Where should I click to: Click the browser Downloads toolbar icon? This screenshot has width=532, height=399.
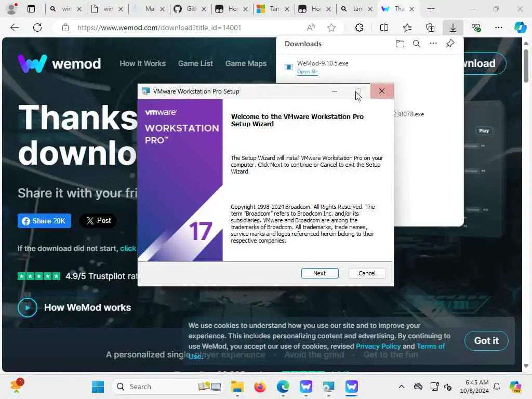pos(453,28)
